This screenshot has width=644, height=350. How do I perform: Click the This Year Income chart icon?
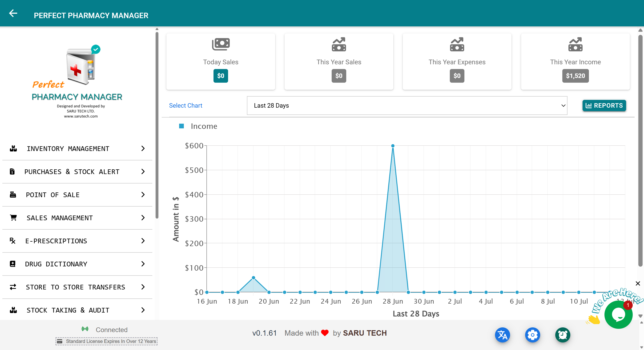tap(575, 44)
